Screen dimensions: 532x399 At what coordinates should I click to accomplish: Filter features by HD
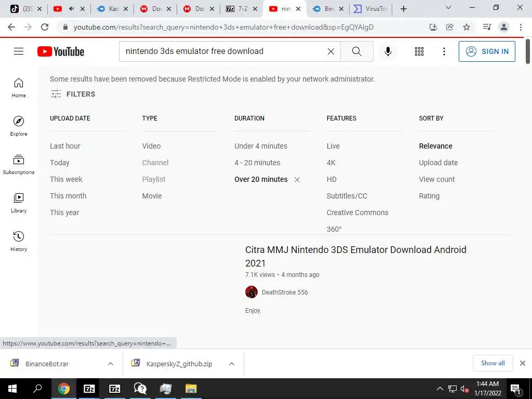[x=331, y=179]
